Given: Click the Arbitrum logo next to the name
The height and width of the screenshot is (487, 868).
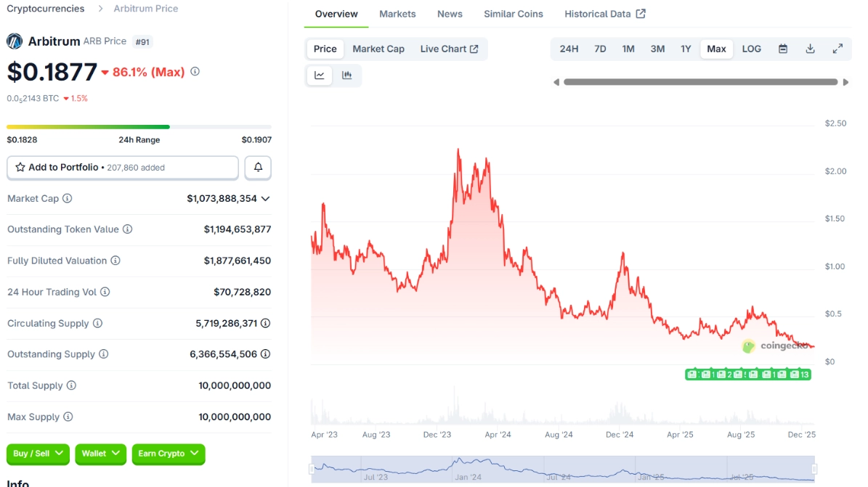Looking at the screenshot, I should pyautogui.click(x=15, y=41).
